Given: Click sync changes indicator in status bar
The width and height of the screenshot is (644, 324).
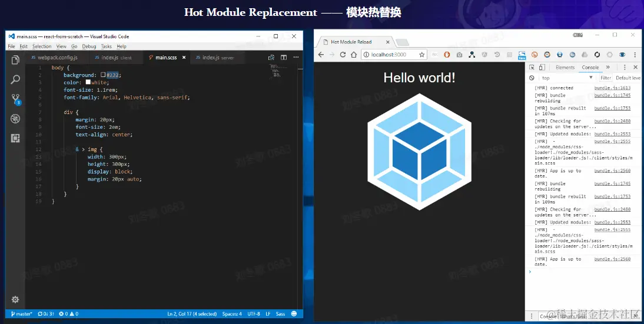Looking at the screenshot, I should point(45,314).
